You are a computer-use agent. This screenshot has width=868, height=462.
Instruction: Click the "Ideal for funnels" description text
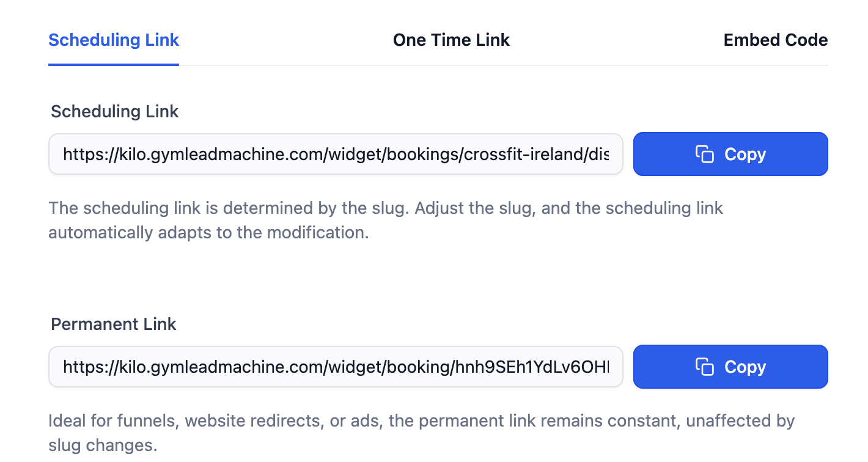pos(421,433)
